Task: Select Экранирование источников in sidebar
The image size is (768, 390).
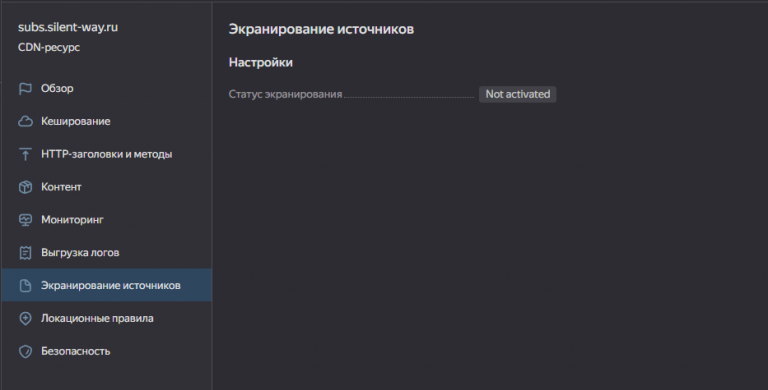Action: (x=106, y=285)
